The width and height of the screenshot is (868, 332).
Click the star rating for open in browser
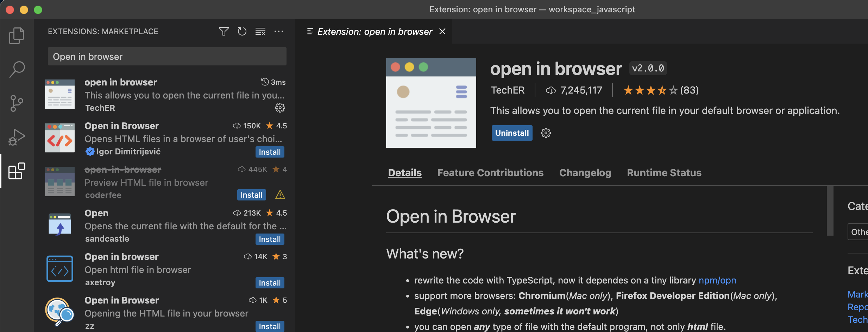pos(650,90)
